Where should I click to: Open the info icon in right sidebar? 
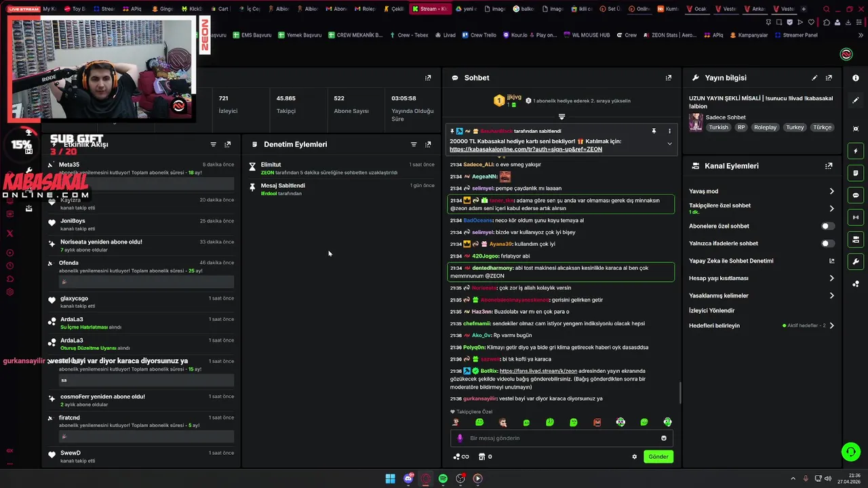856,78
